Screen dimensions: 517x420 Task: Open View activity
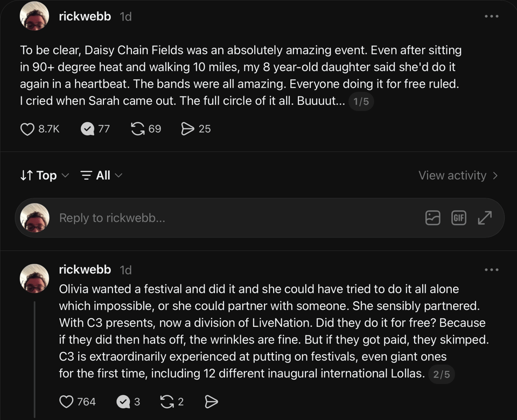[x=458, y=176]
